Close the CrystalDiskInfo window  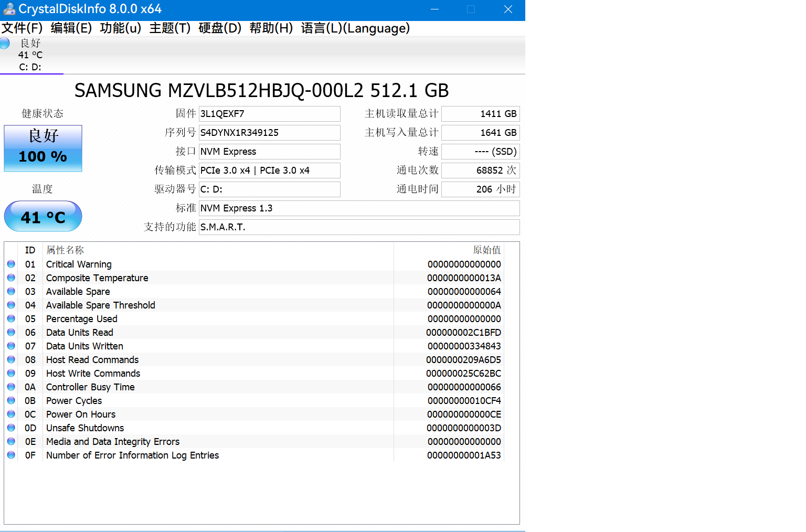[x=508, y=9]
